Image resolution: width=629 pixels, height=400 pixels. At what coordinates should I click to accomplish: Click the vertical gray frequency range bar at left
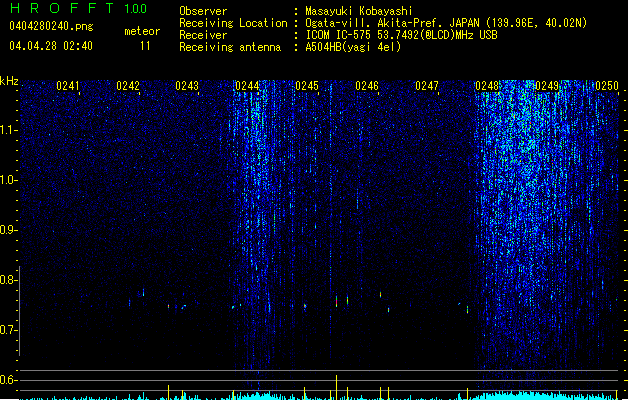[x=20, y=311]
